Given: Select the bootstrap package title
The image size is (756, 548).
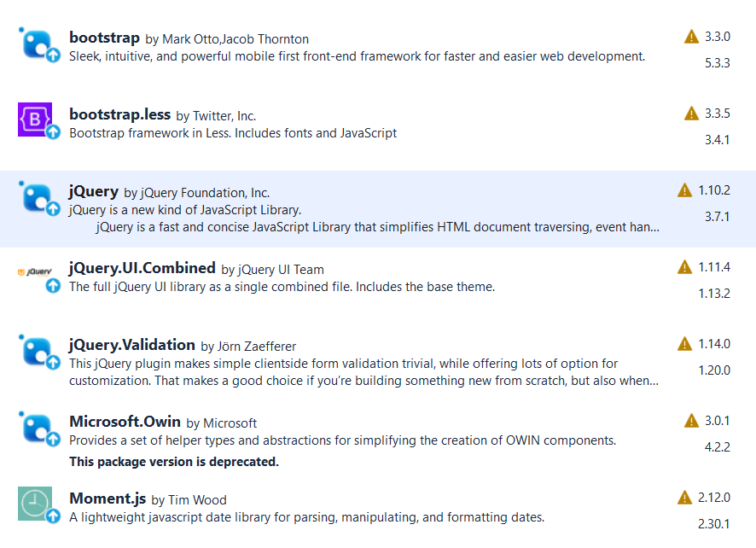Looking at the screenshot, I should (104, 38).
